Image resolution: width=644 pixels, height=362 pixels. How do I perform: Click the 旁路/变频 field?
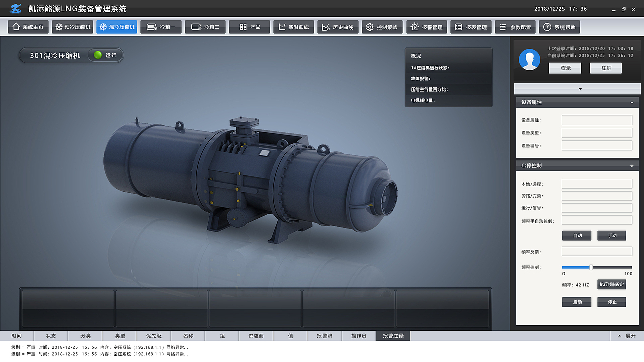(x=597, y=196)
